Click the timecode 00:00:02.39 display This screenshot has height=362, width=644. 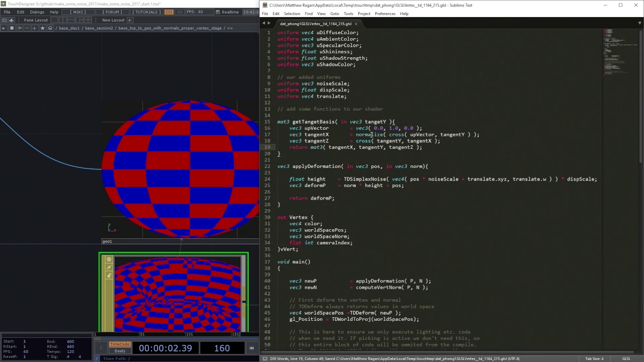165,348
